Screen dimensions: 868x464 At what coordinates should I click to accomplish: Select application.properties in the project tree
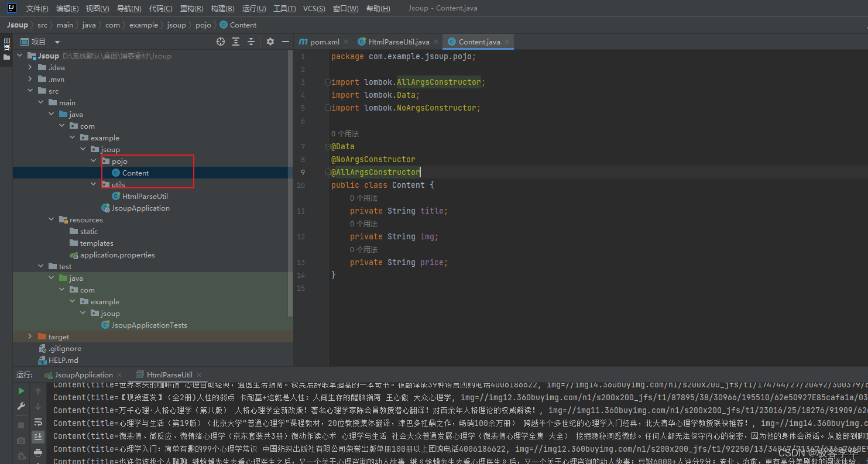(117, 255)
